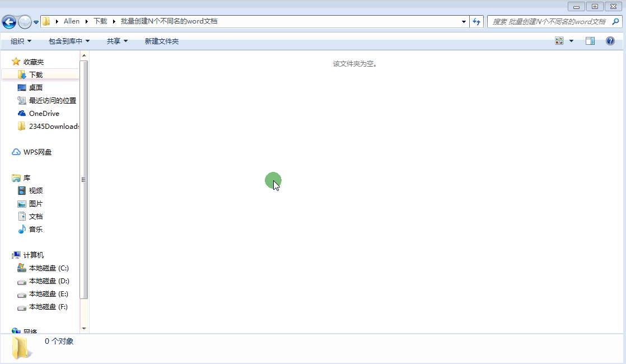
Task: Click the cloud icon beside WPS网盘
Action: tap(16, 152)
